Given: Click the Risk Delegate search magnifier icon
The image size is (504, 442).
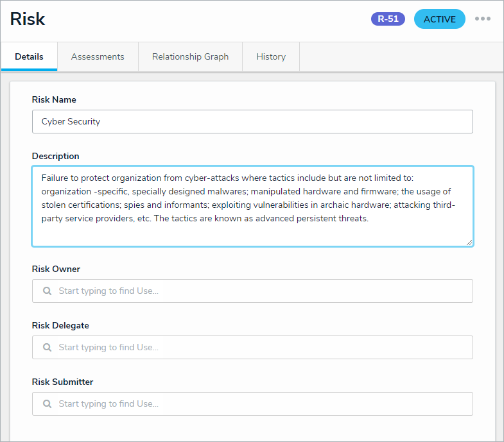Looking at the screenshot, I should [47, 347].
